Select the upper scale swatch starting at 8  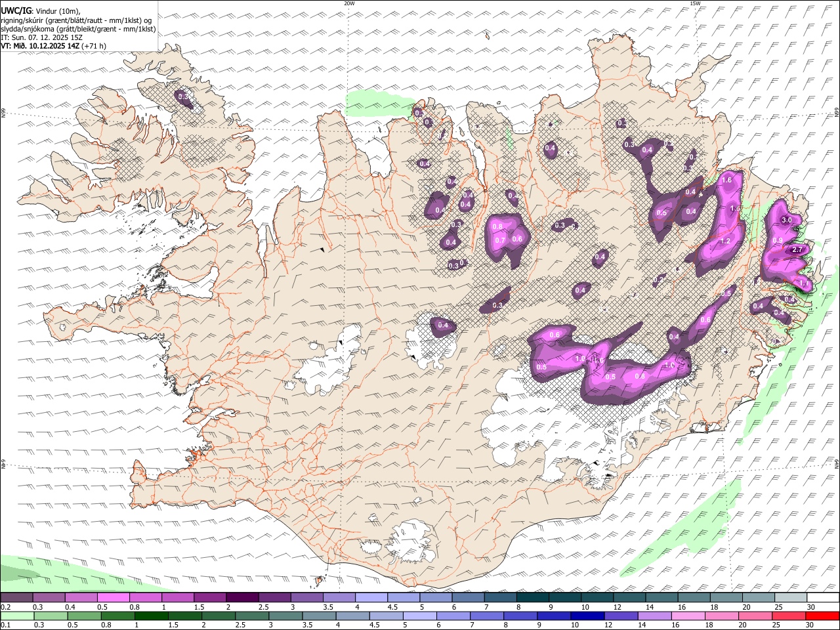[x=532, y=598]
